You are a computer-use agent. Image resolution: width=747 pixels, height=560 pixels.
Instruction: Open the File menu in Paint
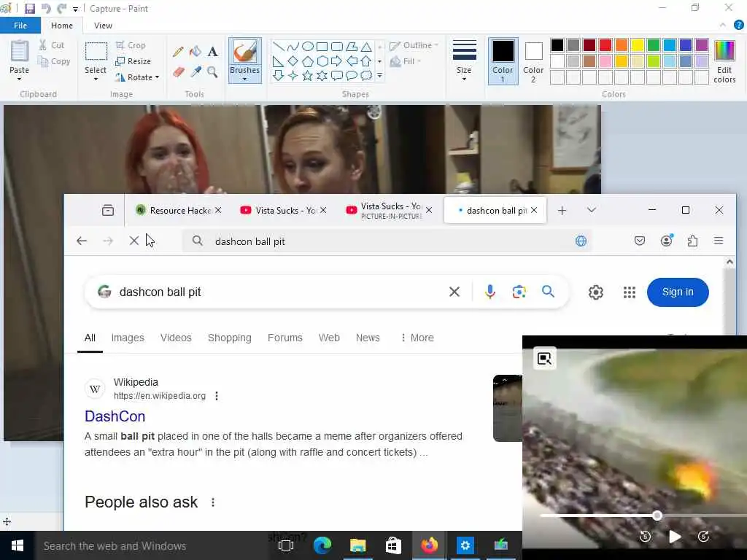(x=20, y=26)
